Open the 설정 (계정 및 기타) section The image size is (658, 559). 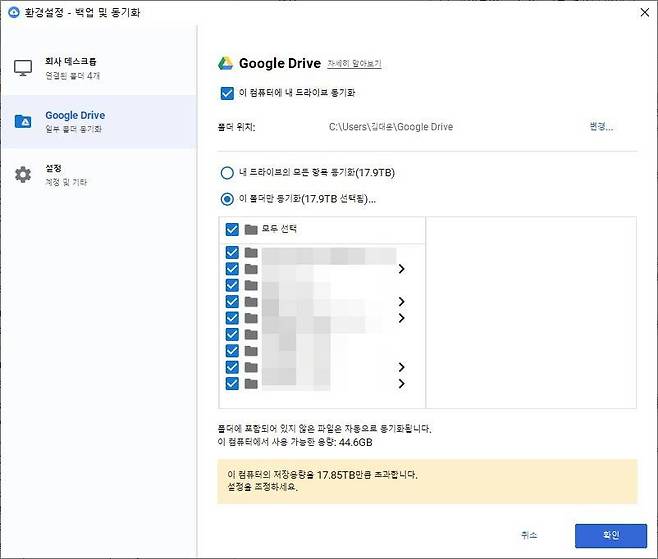point(99,175)
